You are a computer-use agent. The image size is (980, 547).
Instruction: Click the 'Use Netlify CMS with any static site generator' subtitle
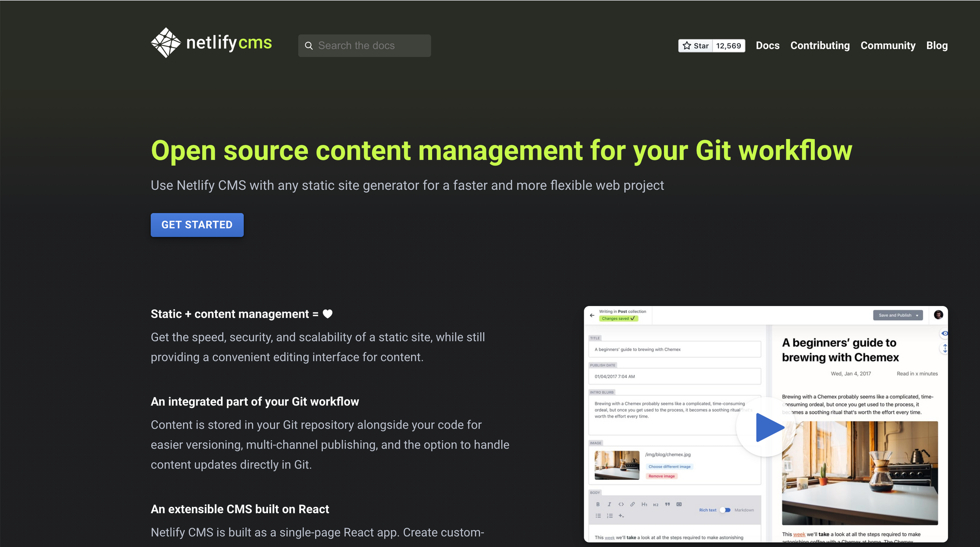(407, 185)
